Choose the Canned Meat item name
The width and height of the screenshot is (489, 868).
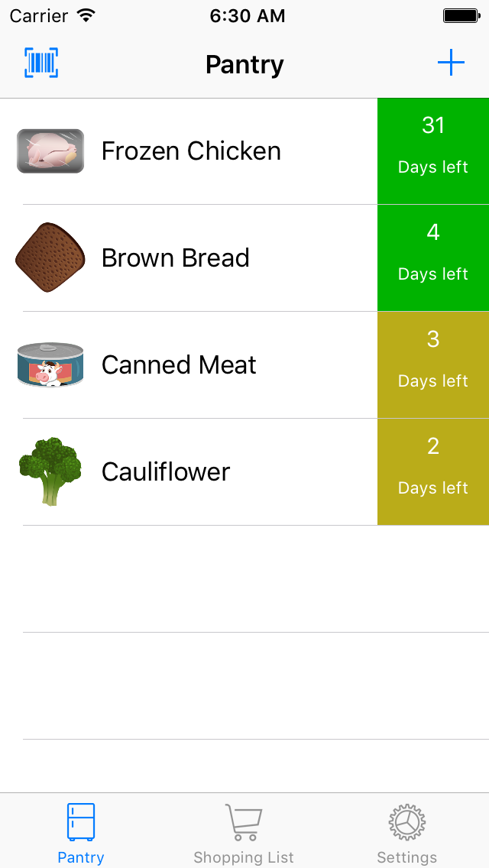pyautogui.click(x=179, y=365)
